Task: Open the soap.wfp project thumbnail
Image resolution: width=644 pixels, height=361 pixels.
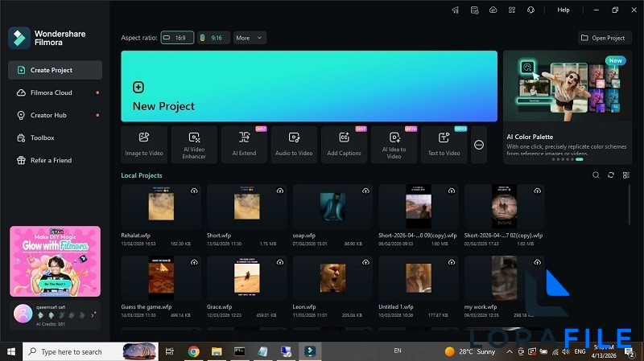Action: click(x=332, y=207)
